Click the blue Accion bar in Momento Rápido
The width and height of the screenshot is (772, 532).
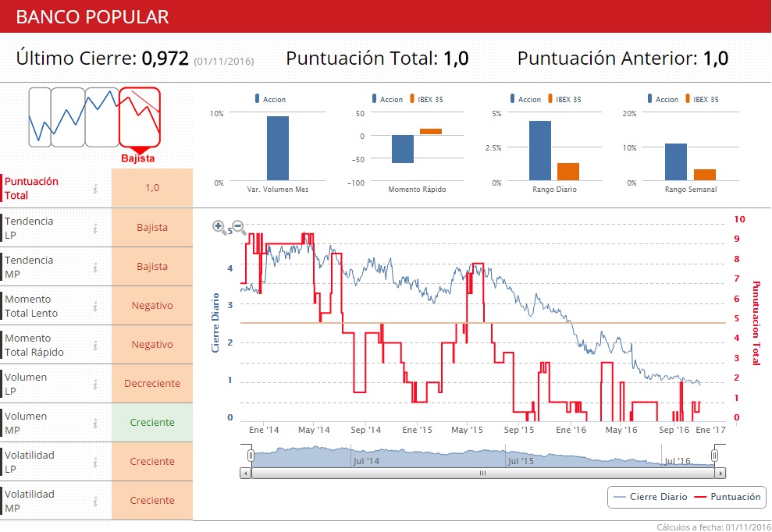click(x=403, y=149)
